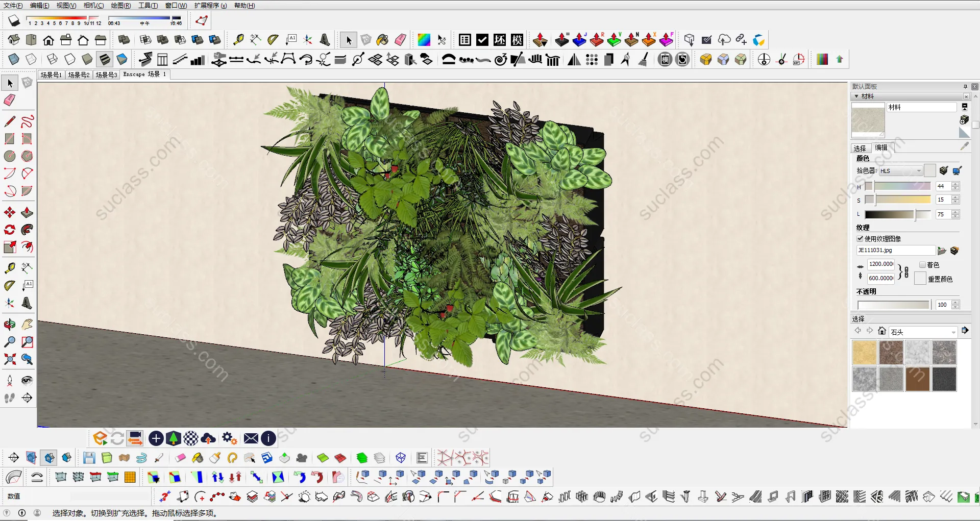This screenshot has width=980, height=521.
Task: Enable the 着色 colorize checkbox
Action: click(922, 265)
